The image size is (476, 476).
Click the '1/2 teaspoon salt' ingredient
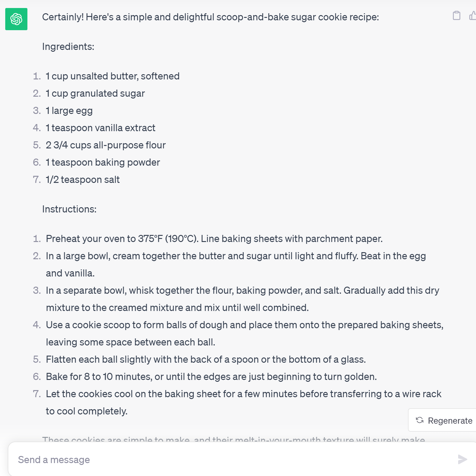(x=83, y=180)
